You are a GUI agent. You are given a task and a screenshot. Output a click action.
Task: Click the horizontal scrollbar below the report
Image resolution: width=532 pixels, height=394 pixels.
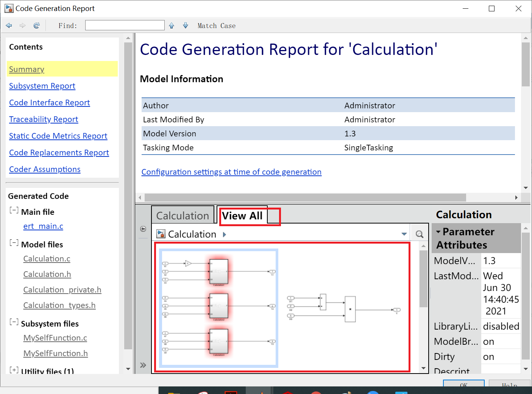pyautogui.click(x=303, y=197)
